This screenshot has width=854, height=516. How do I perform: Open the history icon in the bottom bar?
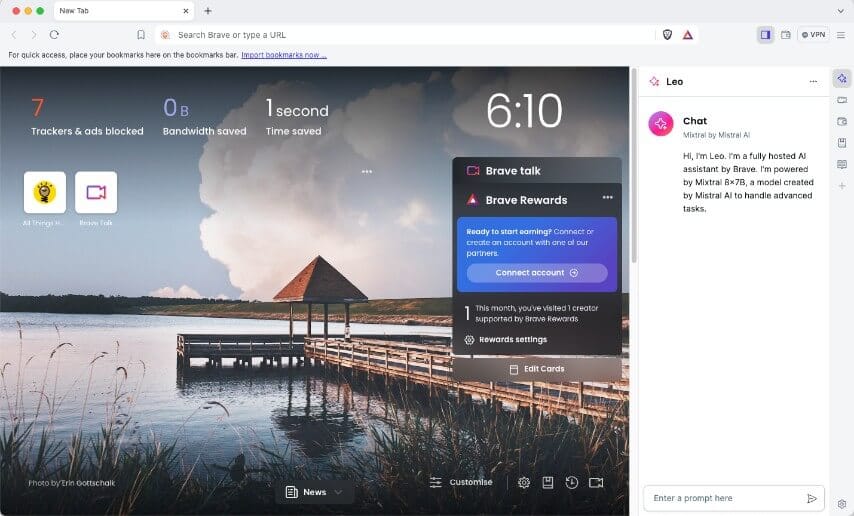[572, 483]
